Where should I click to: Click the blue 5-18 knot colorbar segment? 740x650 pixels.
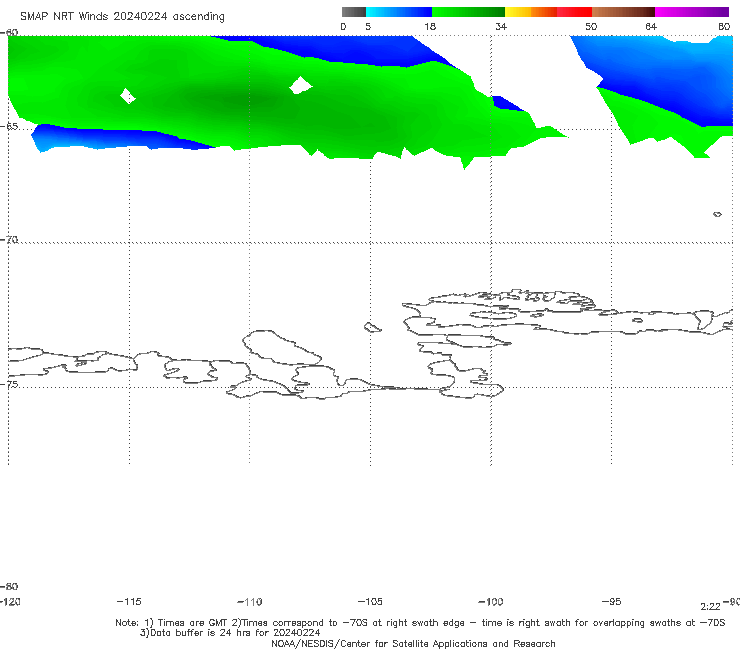pos(399,12)
